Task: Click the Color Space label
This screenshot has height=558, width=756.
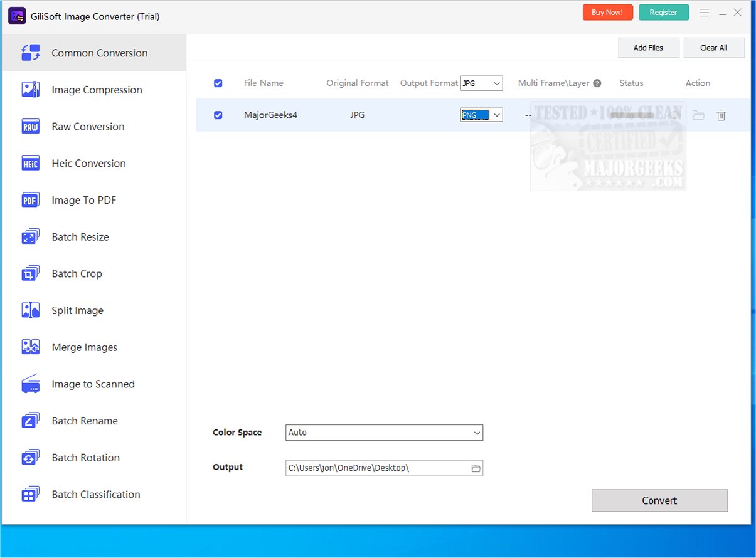Action: coord(237,433)
